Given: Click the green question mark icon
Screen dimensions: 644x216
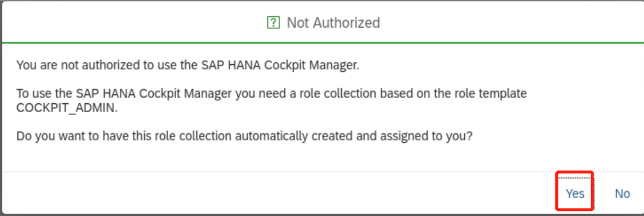Looking at the screenshot, I should click(x=273, y=23).
